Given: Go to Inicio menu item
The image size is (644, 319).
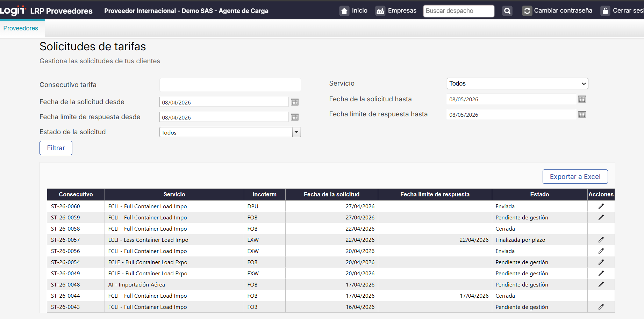Looking at the screenshot, I should coord(359,10).
